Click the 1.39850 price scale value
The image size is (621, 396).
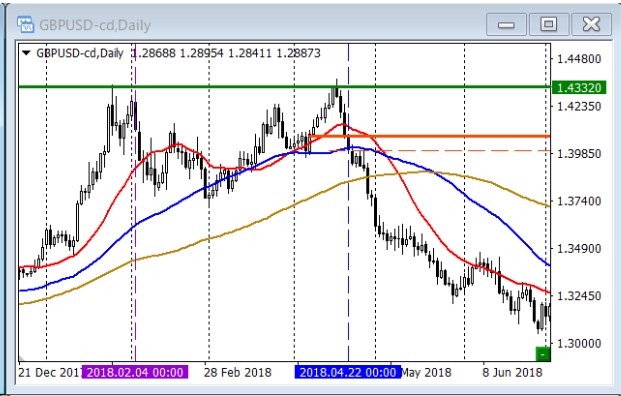579,153
